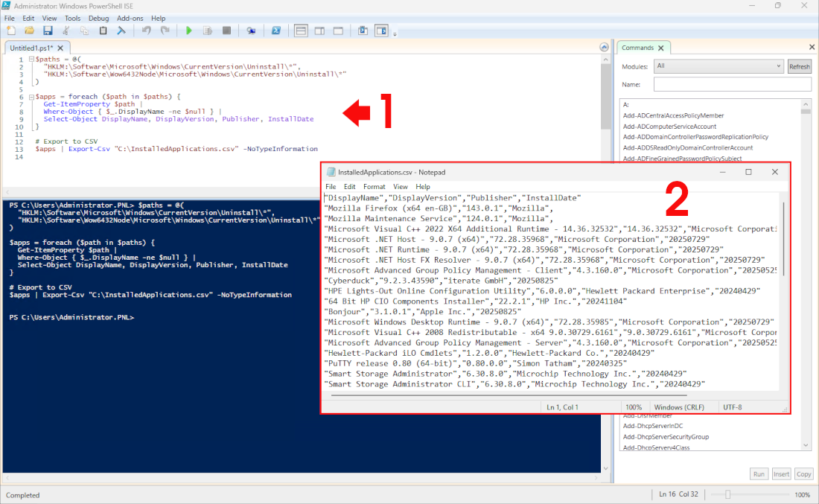Click the Open Script folder icon
Screen dimensions: 819x504
29,31
